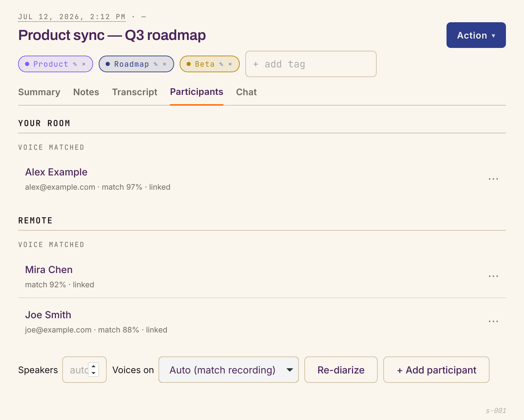The width and height of the screenshot is (524, 420).
Task: Click joe@example.com match 88% details
Action: point(96,330)
